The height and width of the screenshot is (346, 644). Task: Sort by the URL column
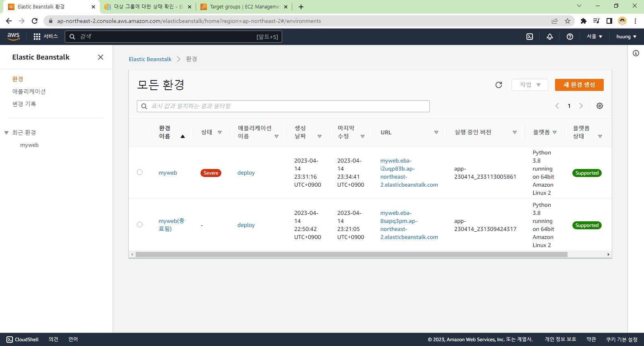(x=436, y=132)
